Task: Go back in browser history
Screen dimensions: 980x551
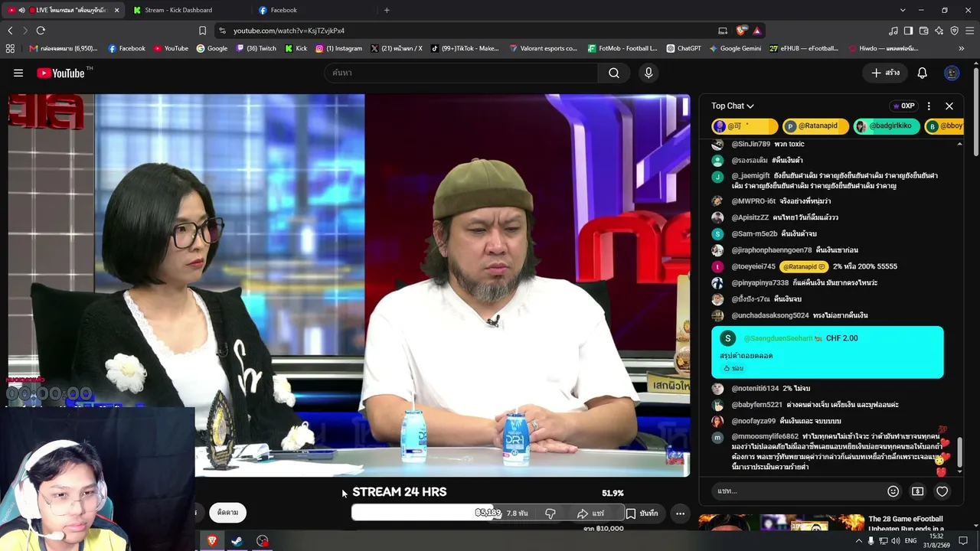Action: [x=10, y=31]
